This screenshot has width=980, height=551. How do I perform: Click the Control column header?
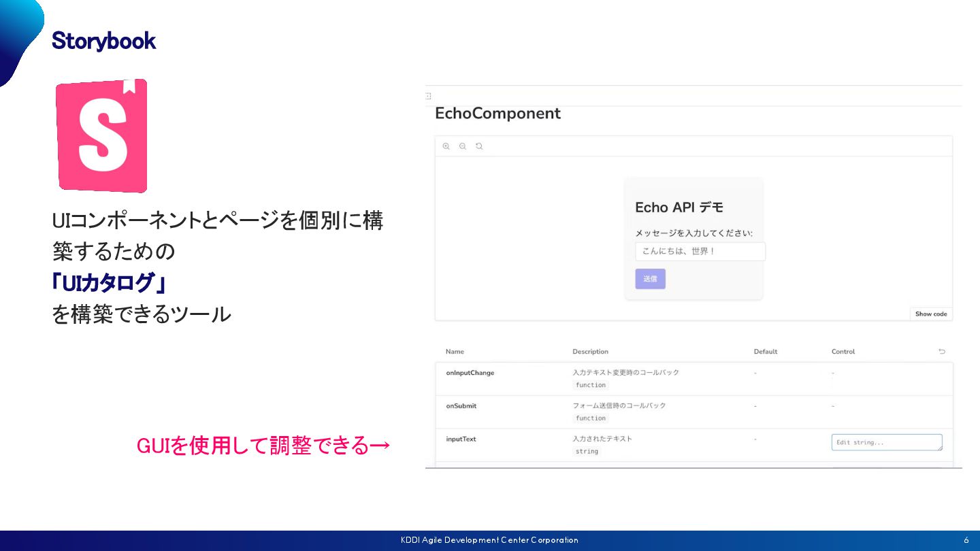(843, 352)
